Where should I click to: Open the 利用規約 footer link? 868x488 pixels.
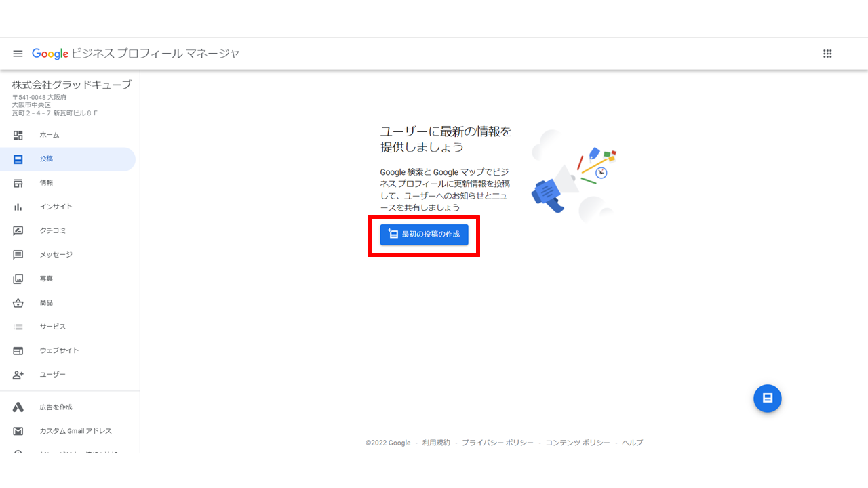pos(436,443)
